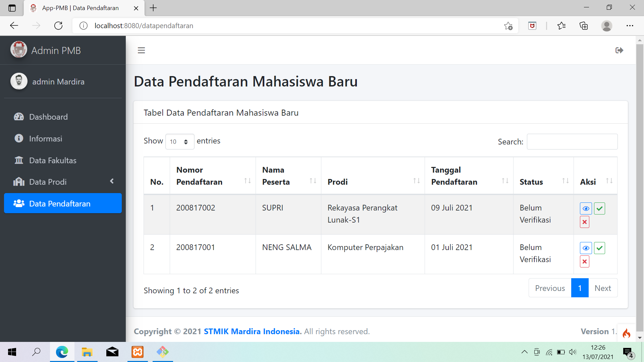Viewport: 644px width, 362px height.
Task: Click the green checkmark verify icon for SUPRI
Action: point(599,208)
